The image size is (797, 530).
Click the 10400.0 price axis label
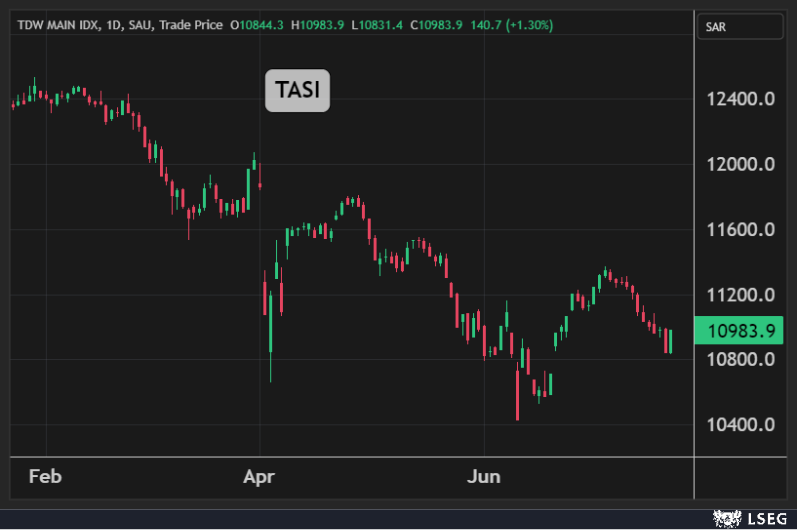(x=741, y=425)
